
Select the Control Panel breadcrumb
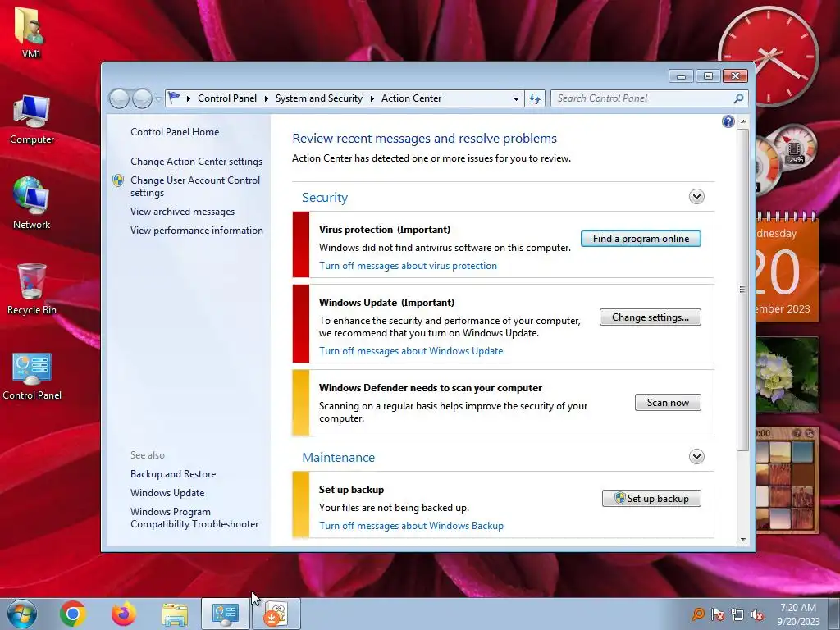point(227,98)
